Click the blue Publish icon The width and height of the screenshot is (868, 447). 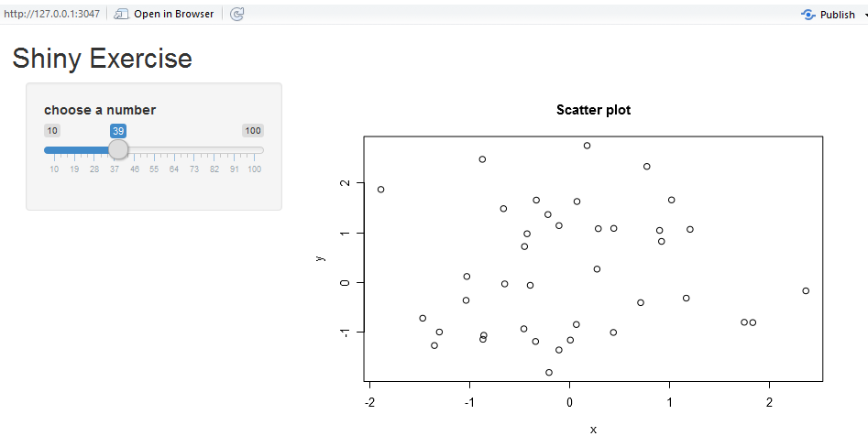click(x=808, y=15)
